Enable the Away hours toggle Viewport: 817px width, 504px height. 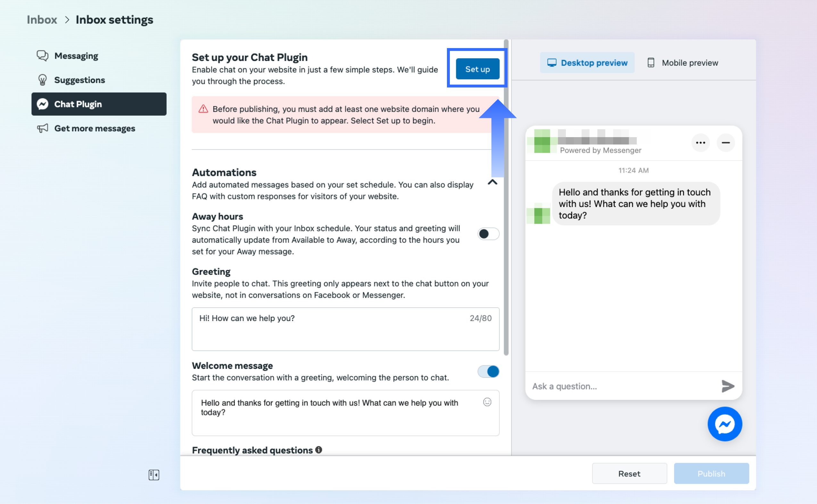488,234
